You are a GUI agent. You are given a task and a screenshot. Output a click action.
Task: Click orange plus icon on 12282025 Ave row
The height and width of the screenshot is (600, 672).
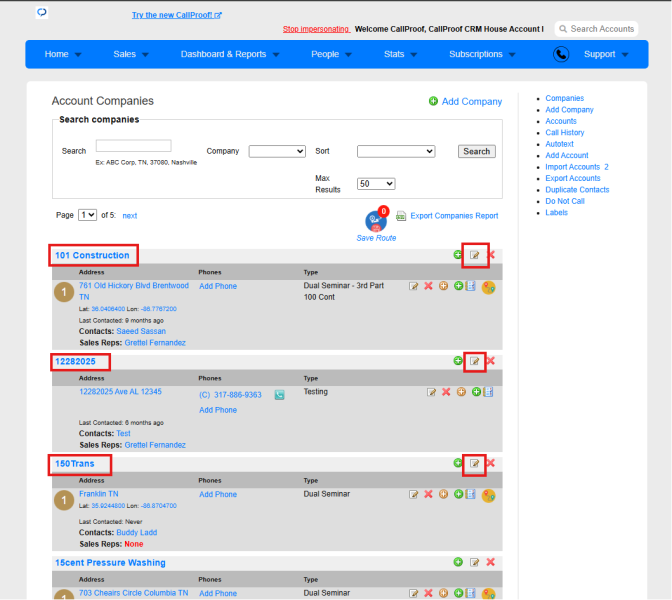coord(461,392)
